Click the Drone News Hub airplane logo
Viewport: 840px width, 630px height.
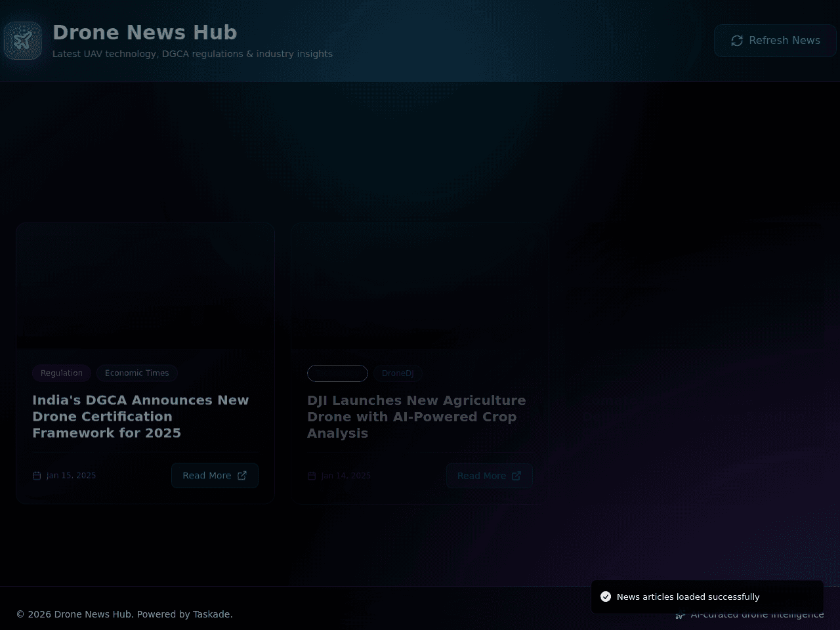tap(23, 41)
